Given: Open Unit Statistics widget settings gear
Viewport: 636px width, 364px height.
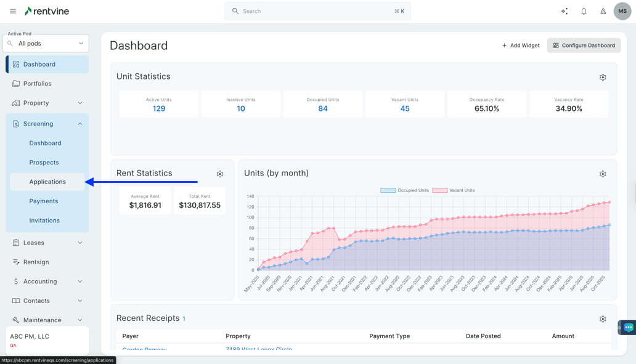Looking at the screenshot, I should click(x=603, y=78).
